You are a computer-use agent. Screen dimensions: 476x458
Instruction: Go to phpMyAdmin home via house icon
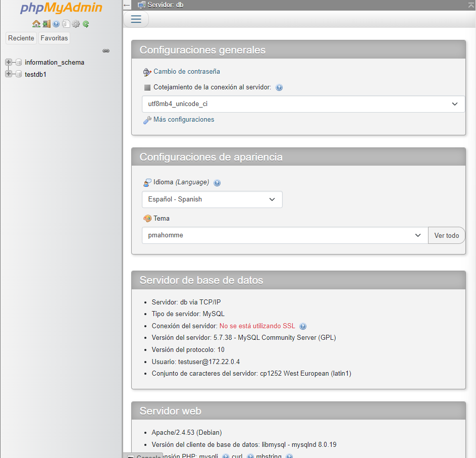[x=36, y=24]
